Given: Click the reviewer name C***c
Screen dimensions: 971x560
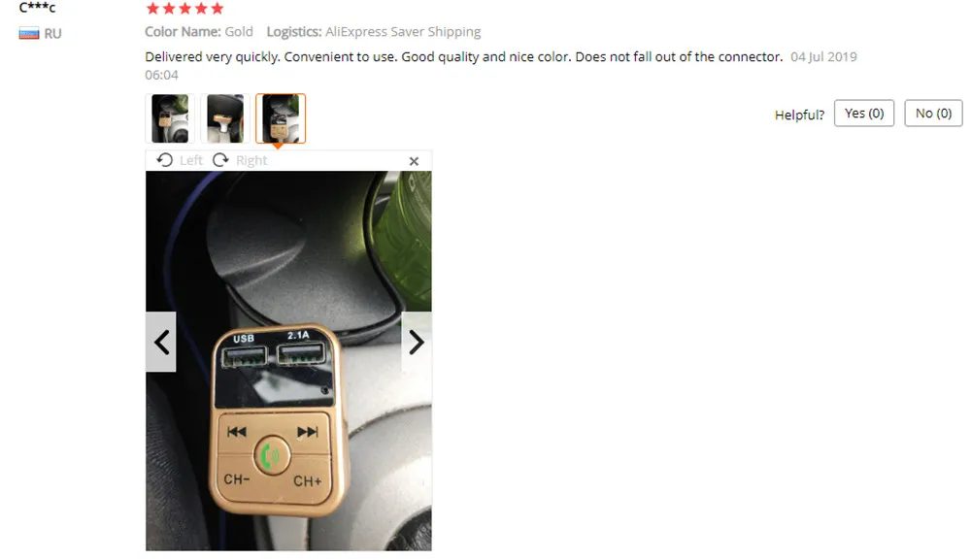Looking at the screenshot, I should 37,8.
